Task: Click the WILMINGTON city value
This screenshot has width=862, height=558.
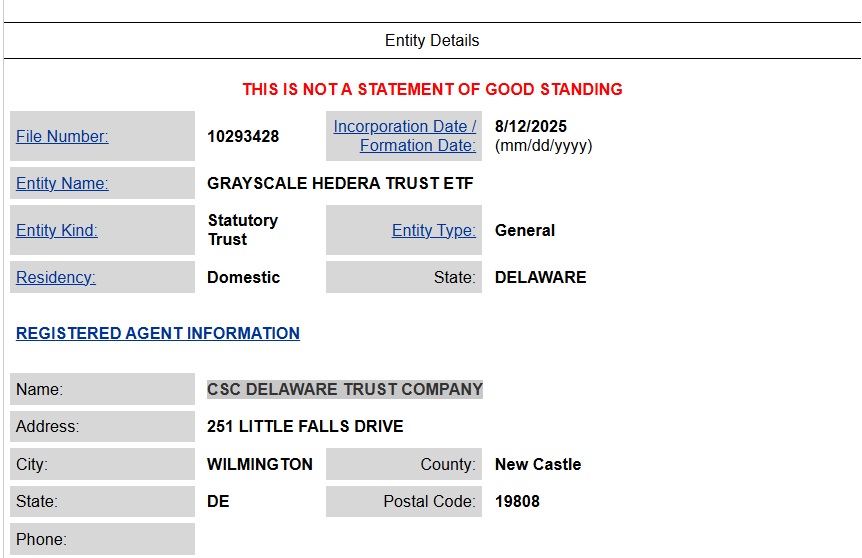Action: [260, 464]
